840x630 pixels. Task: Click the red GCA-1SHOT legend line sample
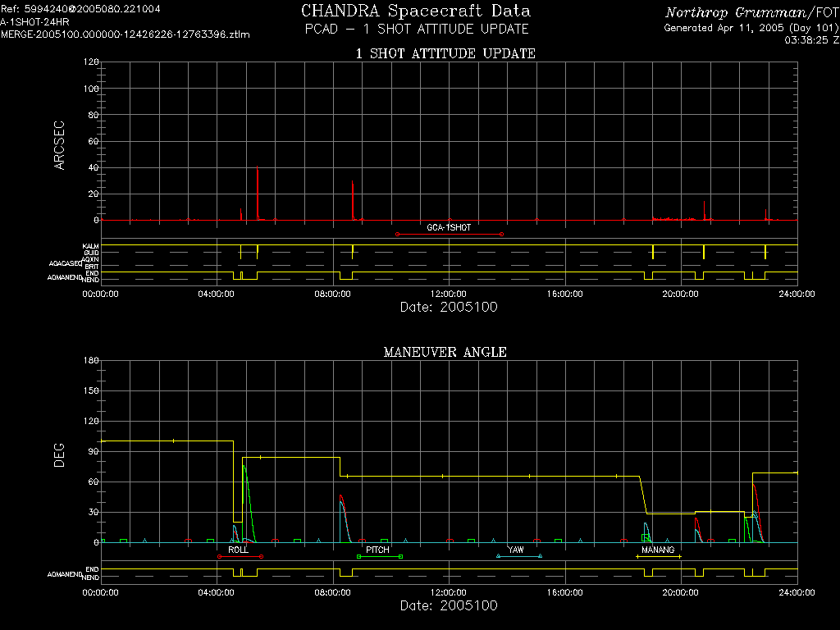[x=449, y=235]
